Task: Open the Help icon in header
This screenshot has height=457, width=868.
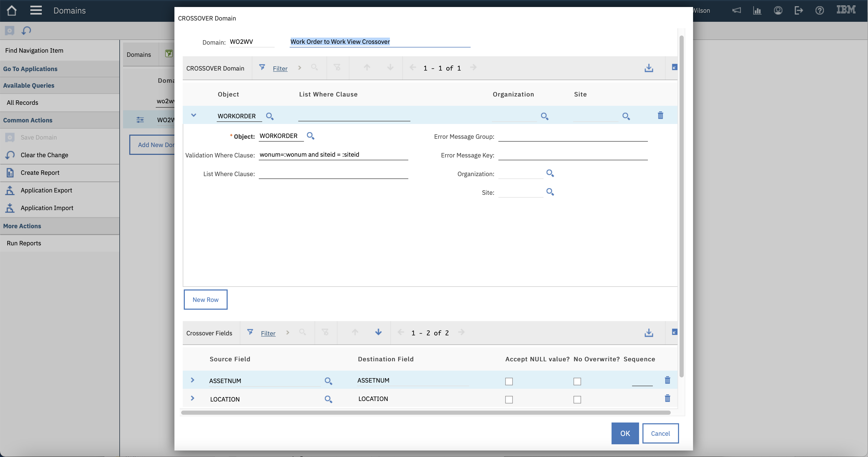Action: click(x=819, y=10)
